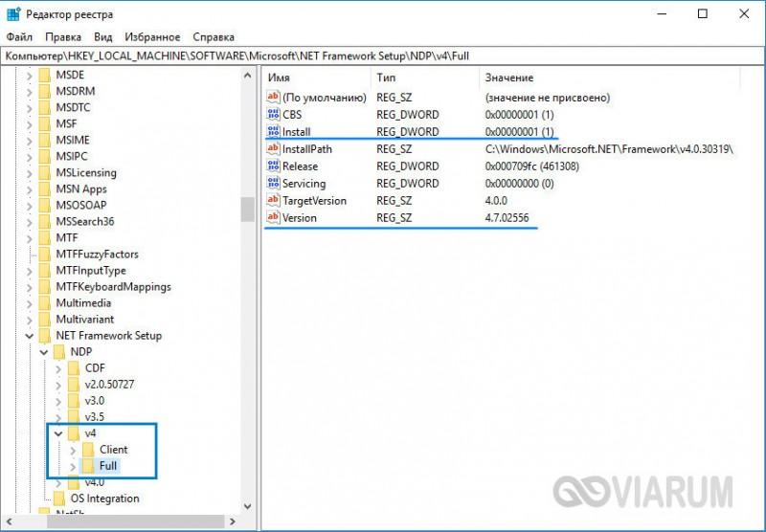The width and height of the screenshot is (766, 532).
Task: Click tree vertical scrollbar up arrow
Action: pyautogui.click(x=247, y=76)
